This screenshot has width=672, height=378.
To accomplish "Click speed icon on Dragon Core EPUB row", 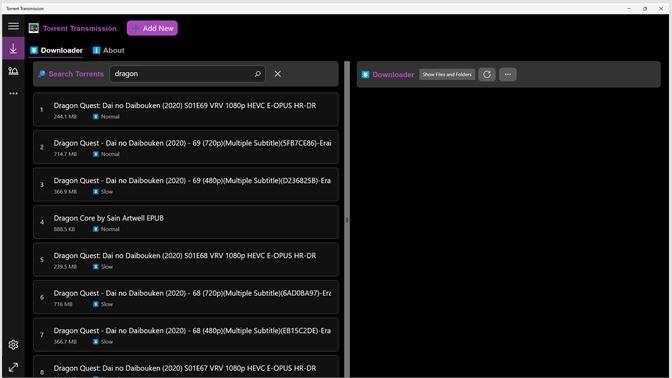I will [x=96, y=229].
